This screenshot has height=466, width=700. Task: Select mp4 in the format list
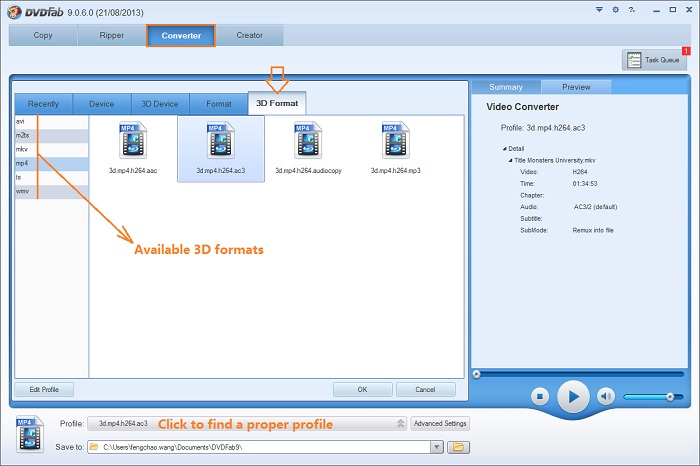(x=51, y=163)
